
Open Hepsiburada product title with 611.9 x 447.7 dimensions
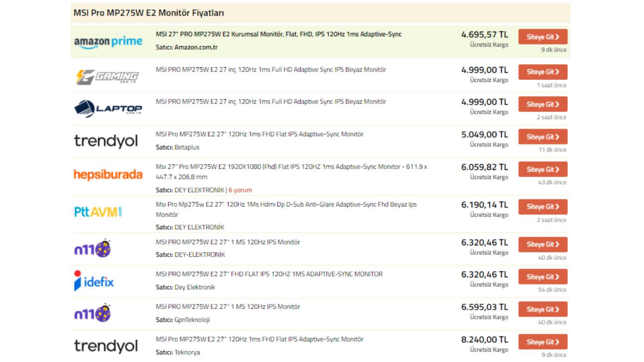click(291, 172)
